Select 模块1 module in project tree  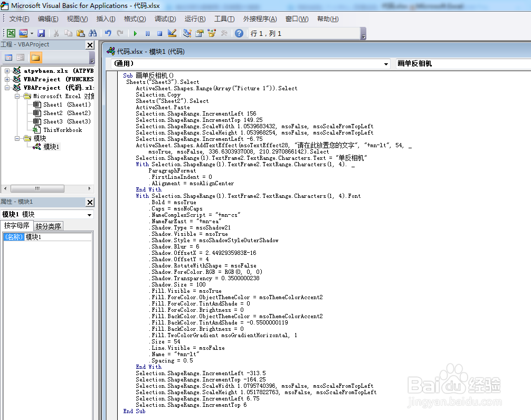(x=52, y=147)
